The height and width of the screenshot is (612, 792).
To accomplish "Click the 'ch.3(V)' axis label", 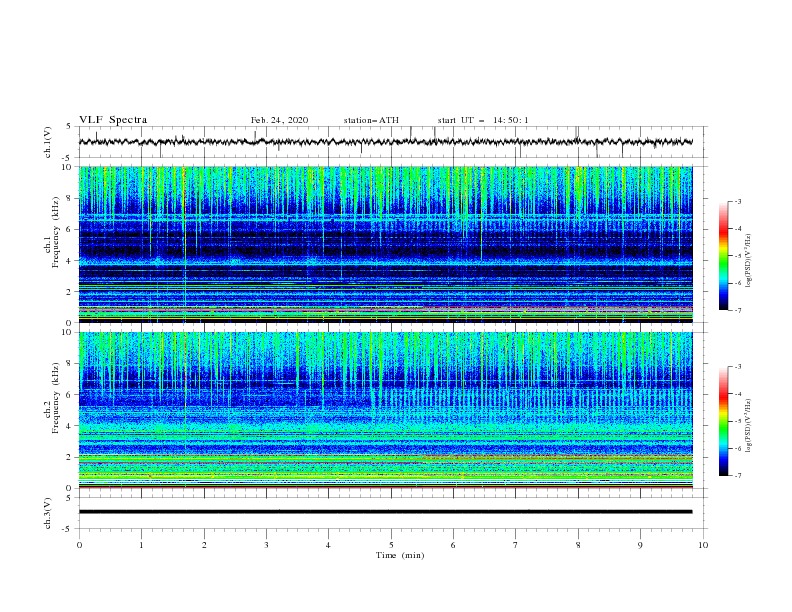I will coord(48,513).
